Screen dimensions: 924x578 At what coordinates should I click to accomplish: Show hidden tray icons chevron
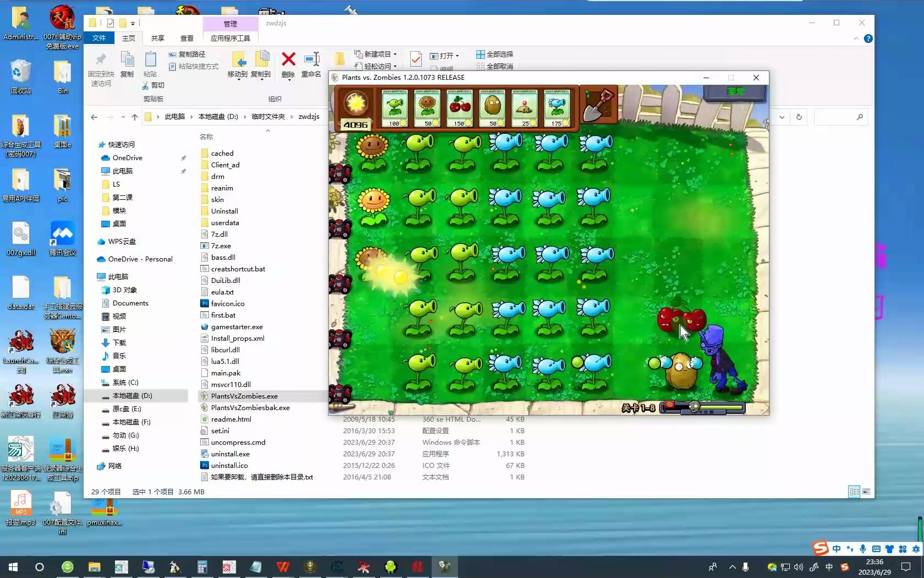point(732,567)
